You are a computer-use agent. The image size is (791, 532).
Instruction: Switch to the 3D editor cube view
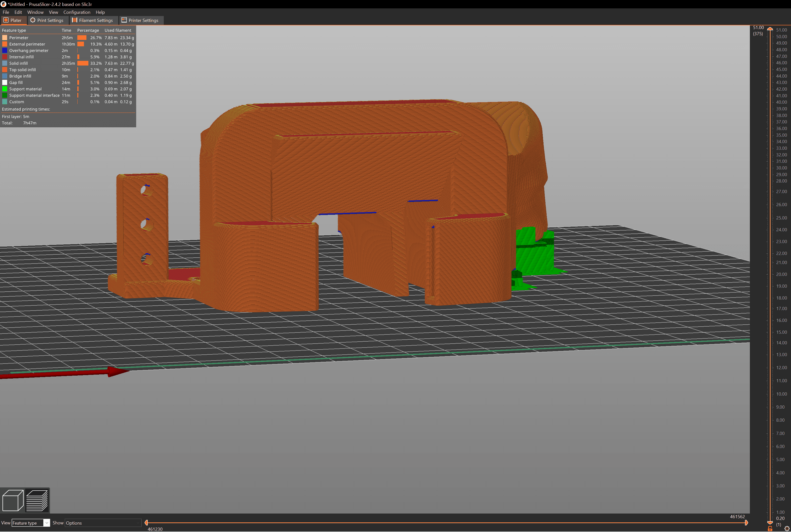(13, 500)
